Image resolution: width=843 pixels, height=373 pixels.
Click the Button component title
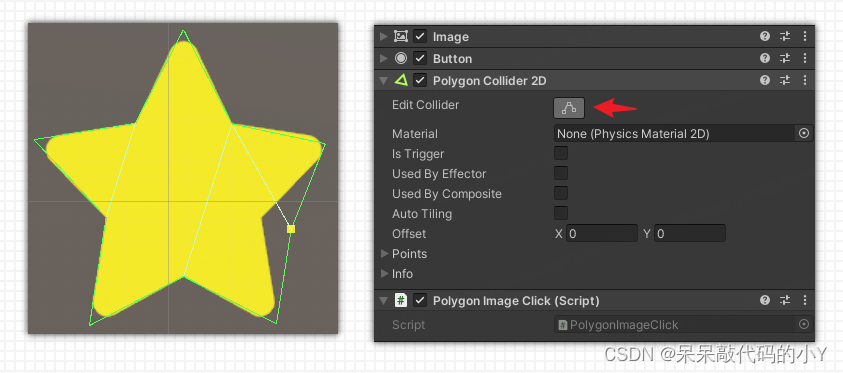452,59
